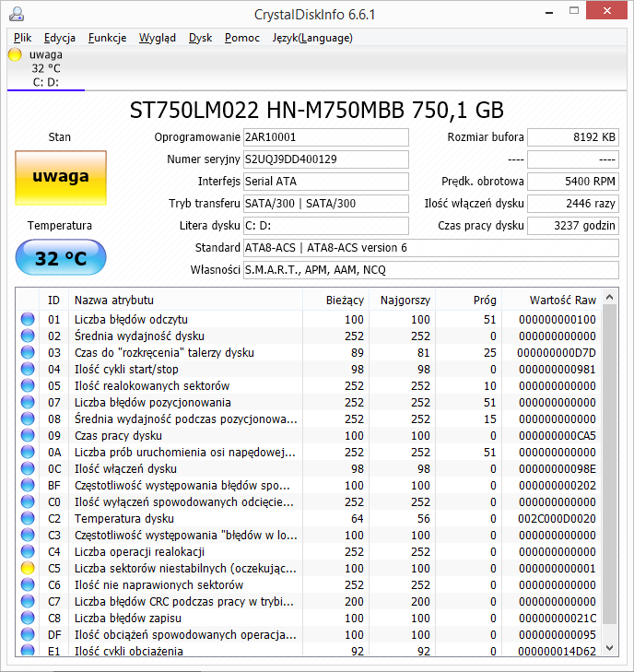Select row 'Liczba operacji realokacji'
This screenshot has height=672, width=634.
(x=310, y=551)
